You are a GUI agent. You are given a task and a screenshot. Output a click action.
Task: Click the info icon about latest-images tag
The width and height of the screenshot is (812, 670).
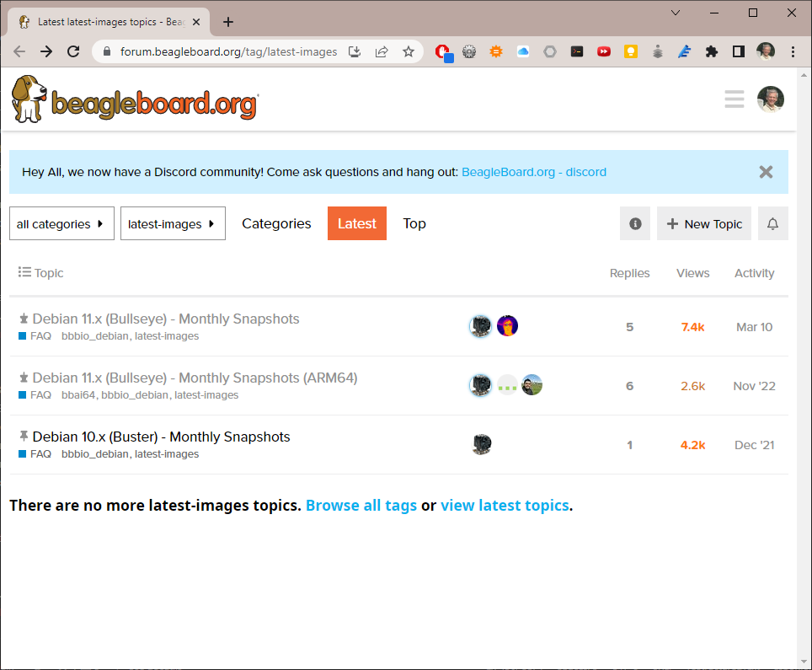point(635,223)
